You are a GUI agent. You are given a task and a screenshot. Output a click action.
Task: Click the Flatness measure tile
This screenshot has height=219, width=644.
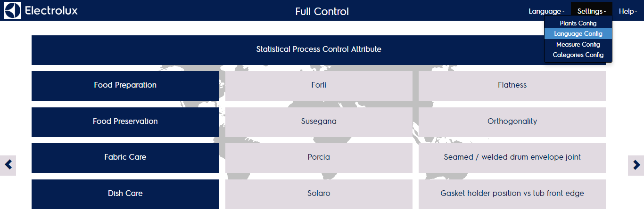[x=512, y=85]
